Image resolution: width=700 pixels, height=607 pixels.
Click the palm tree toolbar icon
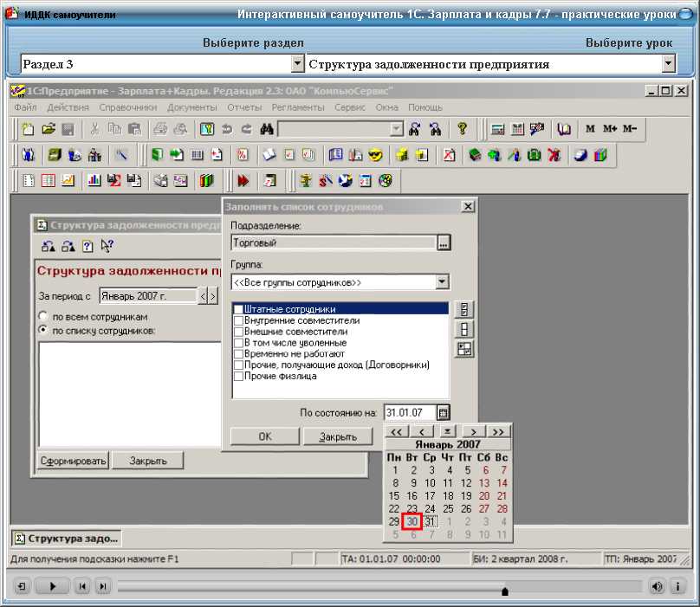[x=306, y=181]
